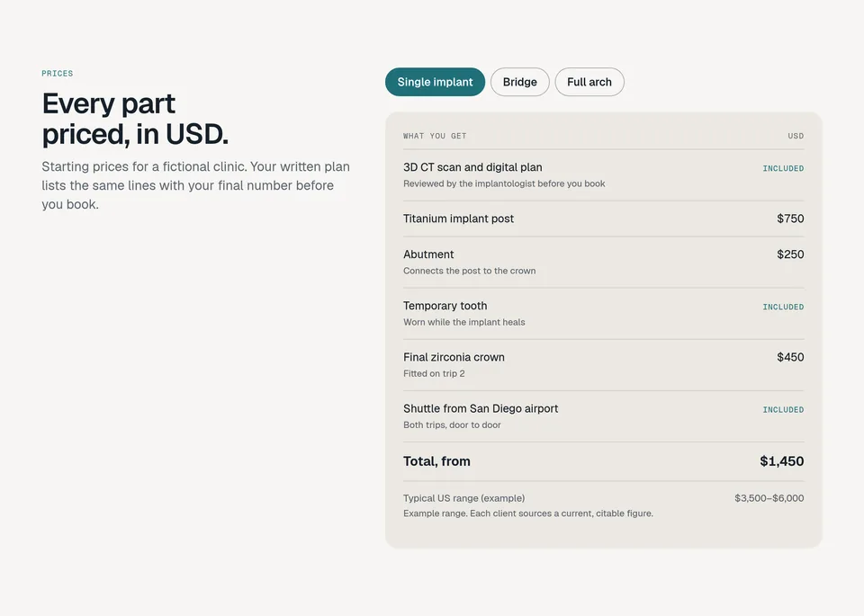Image resolution: width=864 pixels, height=616 pixels.
Task: Click the $750 price value
Action: pos(790,219)
